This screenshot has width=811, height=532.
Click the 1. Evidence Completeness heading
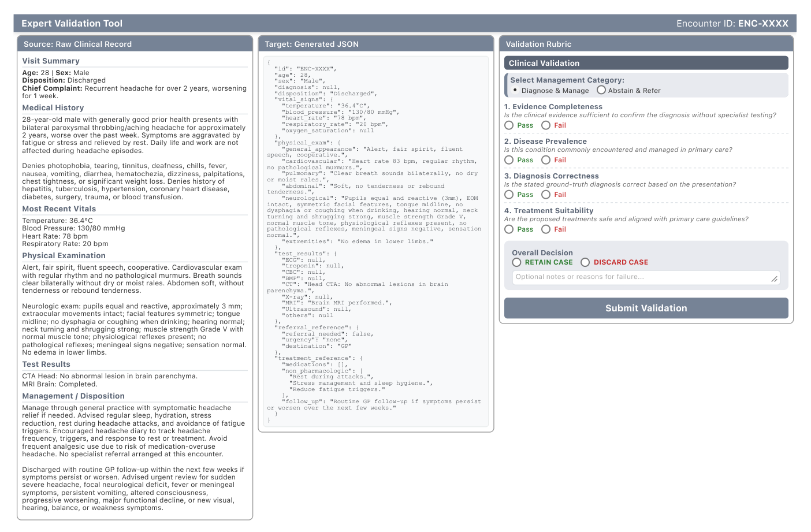pyautogui.click(x=553, y=107)
